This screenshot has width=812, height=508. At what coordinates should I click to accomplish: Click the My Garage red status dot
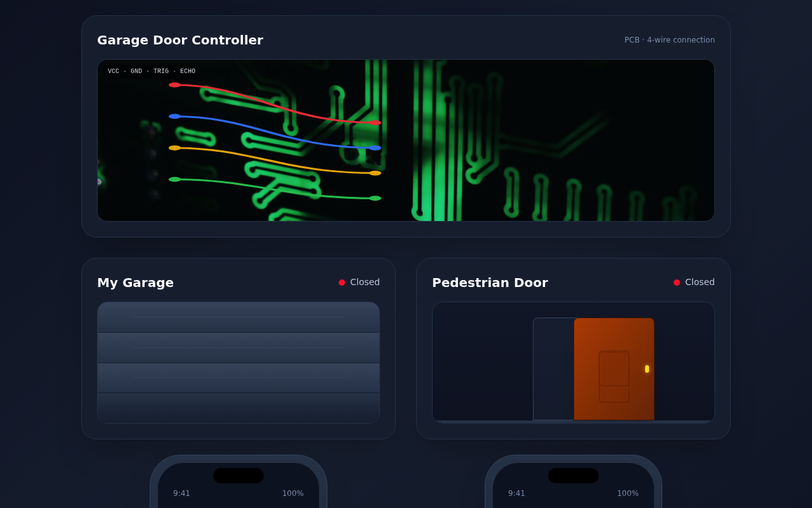[342, 283]
